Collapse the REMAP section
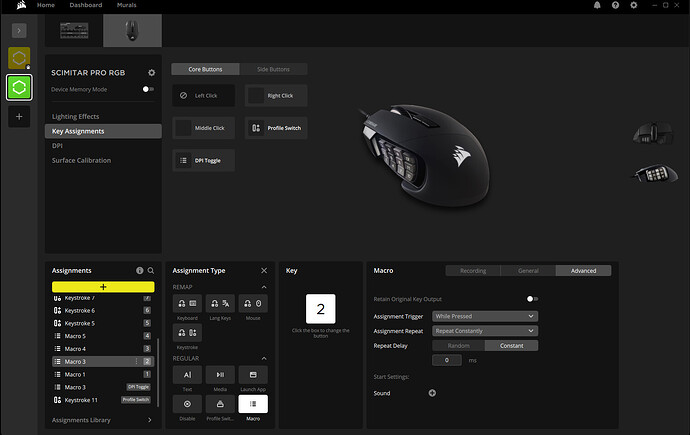 [264, 287]
